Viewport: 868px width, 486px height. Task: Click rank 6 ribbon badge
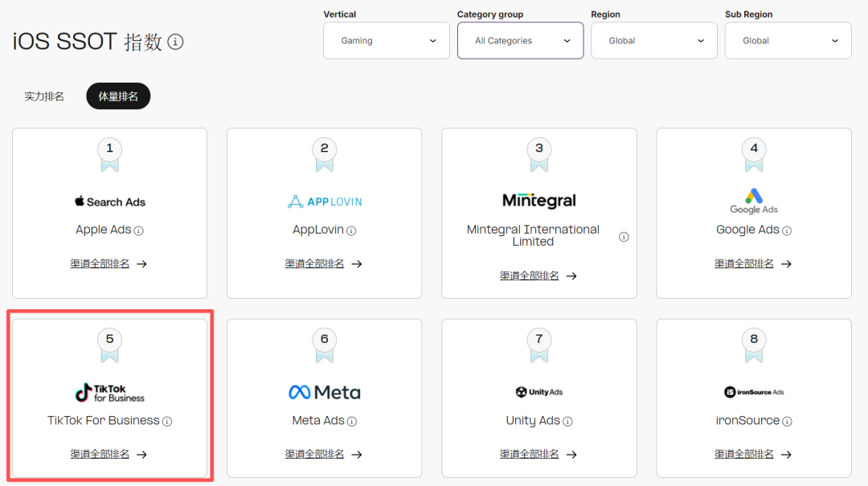pyautogui.click(x=325, y=346)
